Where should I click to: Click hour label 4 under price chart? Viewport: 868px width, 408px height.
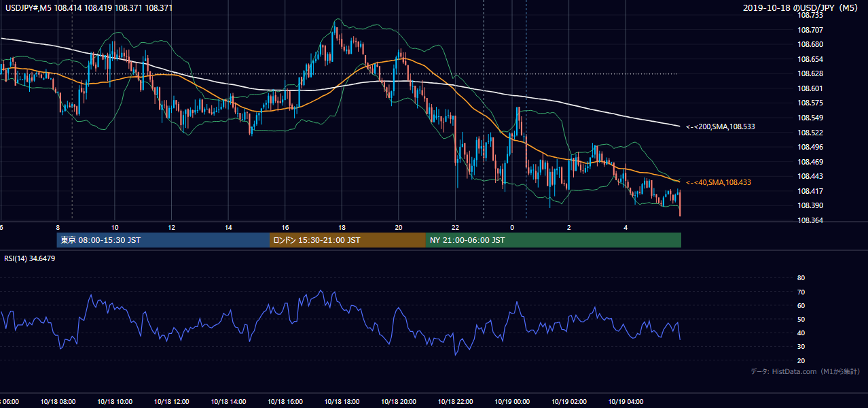point(626,228)
